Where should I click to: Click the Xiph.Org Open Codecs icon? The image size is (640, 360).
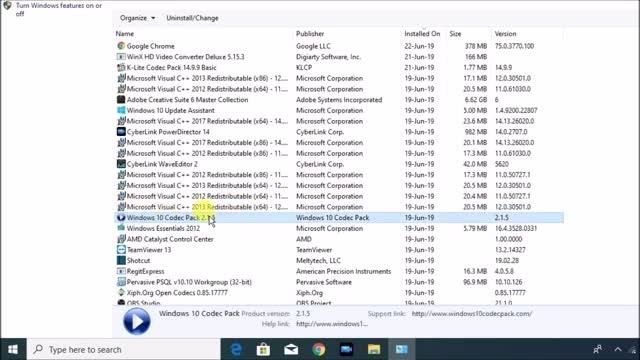tap(121, 292)
